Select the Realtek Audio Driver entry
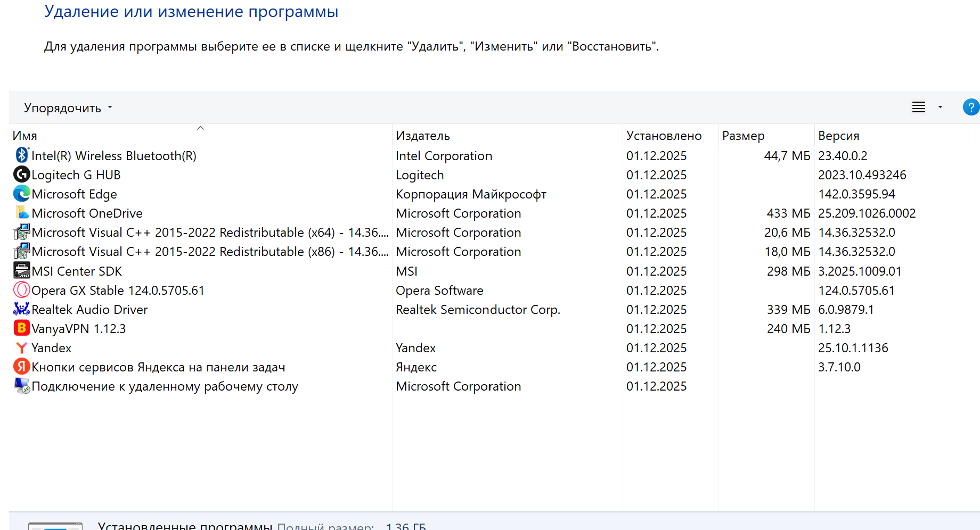The image size is (980, 530). click(x=89, y=310)
